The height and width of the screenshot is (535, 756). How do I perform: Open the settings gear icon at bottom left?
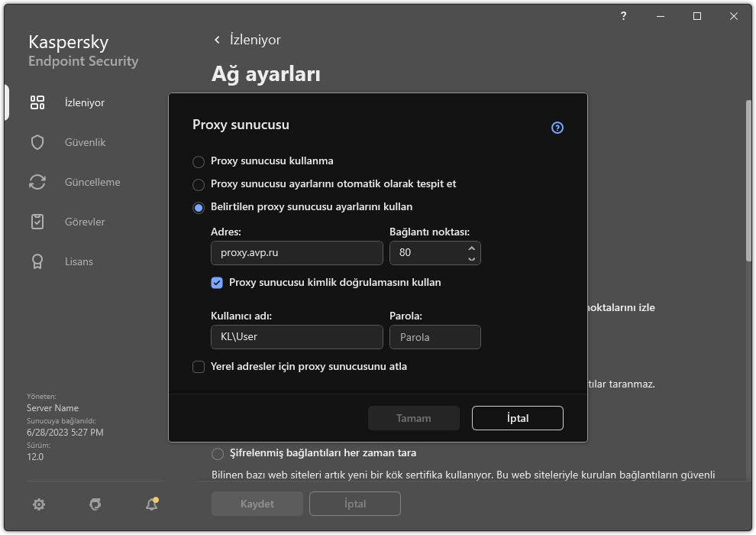[38, 504]
